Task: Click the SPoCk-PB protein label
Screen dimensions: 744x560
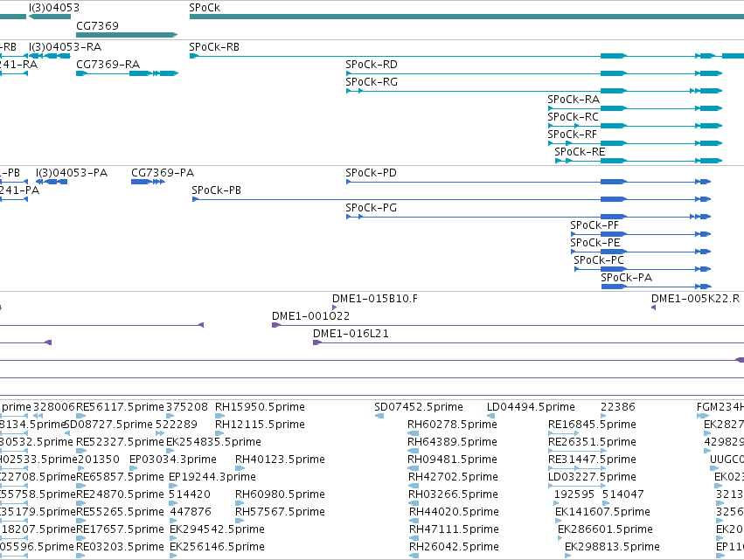Action: coord(216,190)
